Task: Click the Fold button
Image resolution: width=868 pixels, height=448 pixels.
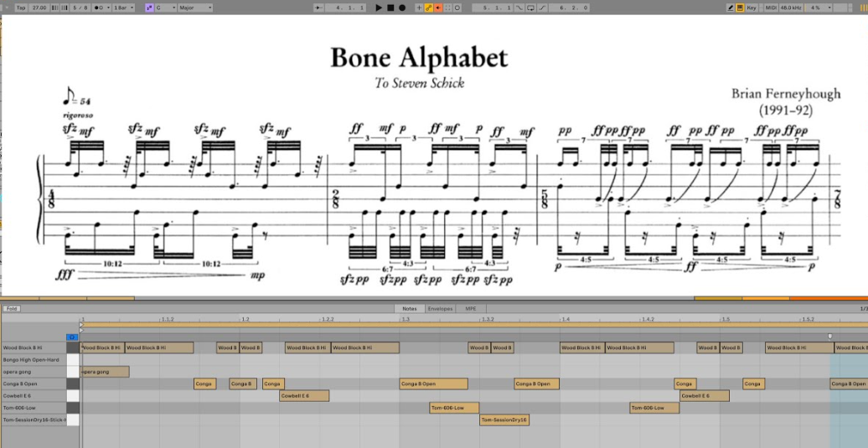Action: click(10, 308)
